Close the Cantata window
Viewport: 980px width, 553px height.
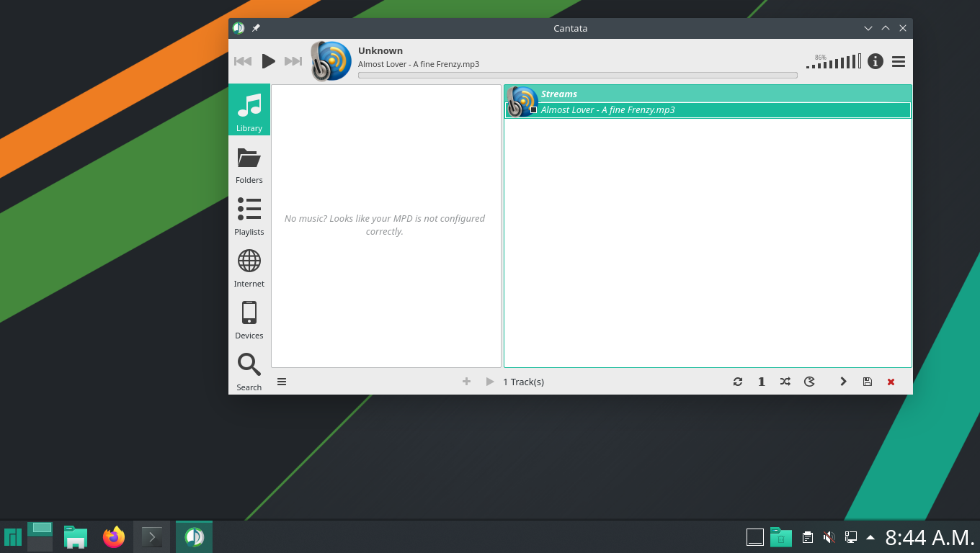(903, 28)
